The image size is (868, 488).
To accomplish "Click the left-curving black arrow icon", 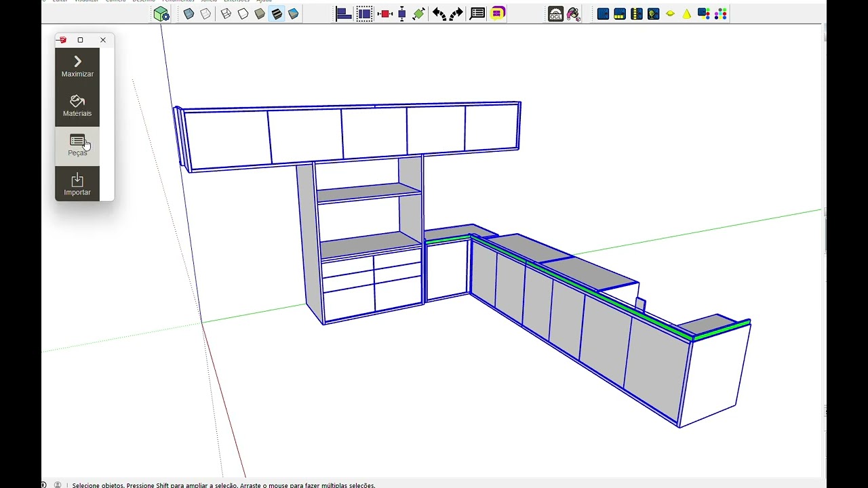I will 439,14.
